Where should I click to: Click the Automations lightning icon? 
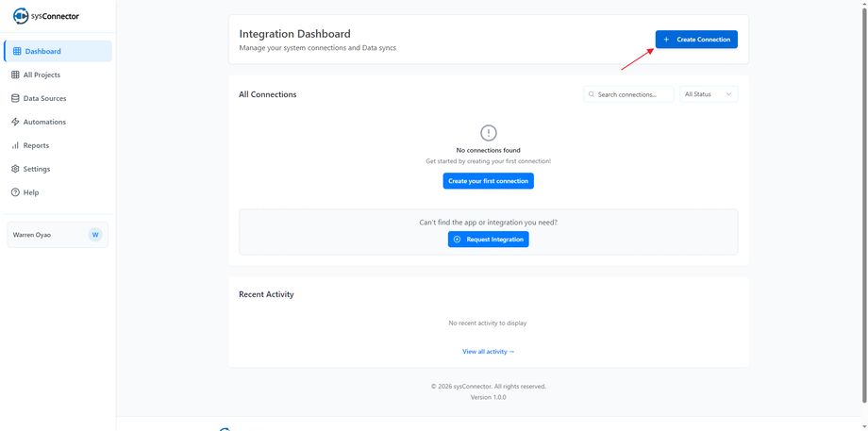tap(15, 122)
